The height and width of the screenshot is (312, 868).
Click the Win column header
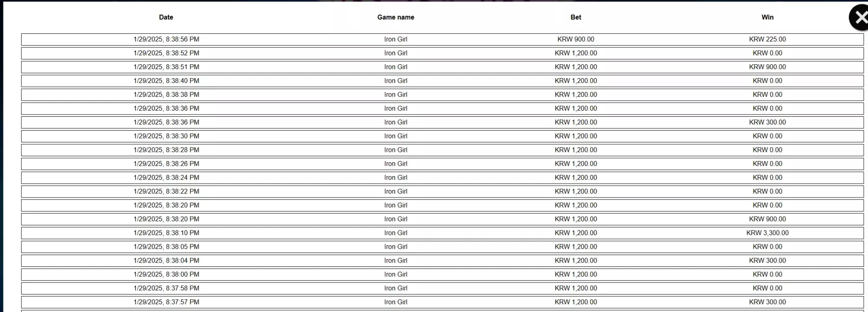(x=767, y=17)
